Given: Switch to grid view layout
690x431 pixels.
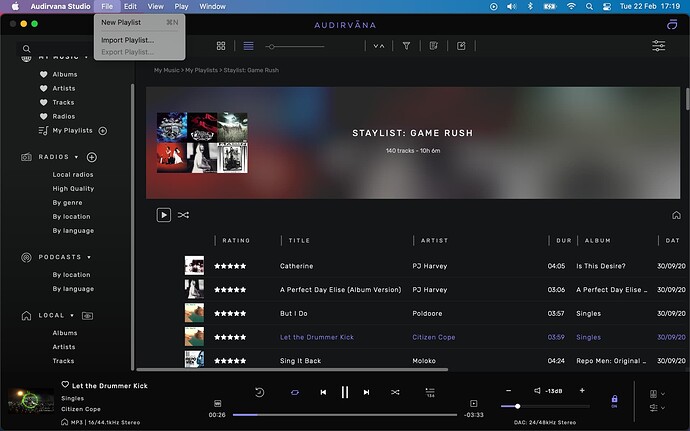Looking at the screenshot, I should pyautogui.click(x=221, y=46).
